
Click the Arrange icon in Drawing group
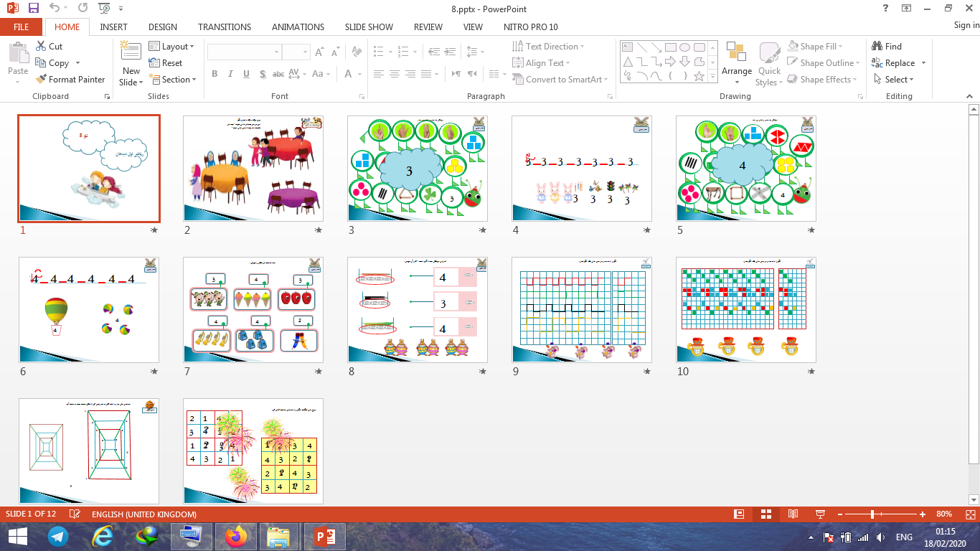coord(737,54)
